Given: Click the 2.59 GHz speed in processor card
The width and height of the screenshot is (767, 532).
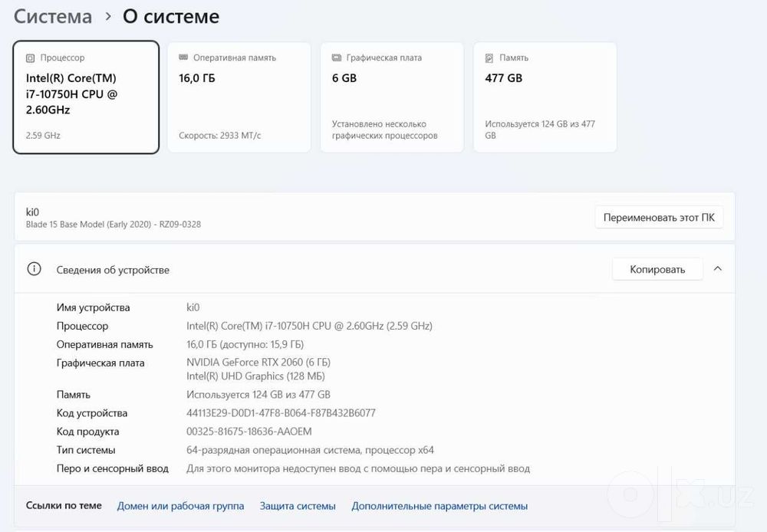Looking at the screenshot, I should click(43, 136).
